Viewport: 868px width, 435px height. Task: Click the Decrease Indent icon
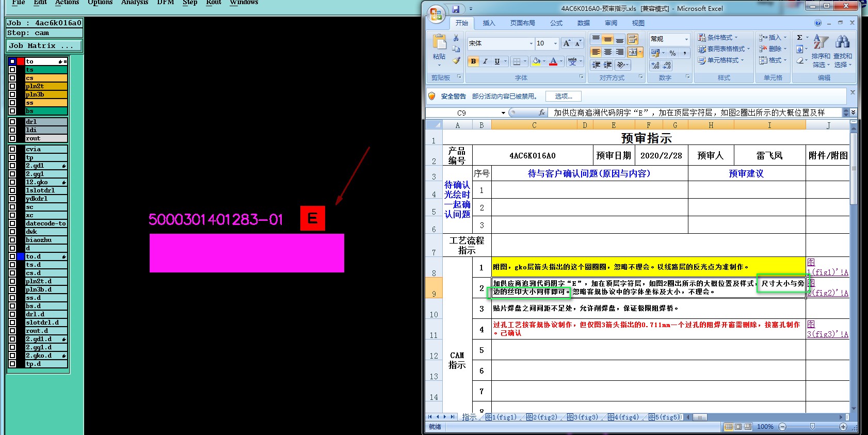(x=596, y=65)
